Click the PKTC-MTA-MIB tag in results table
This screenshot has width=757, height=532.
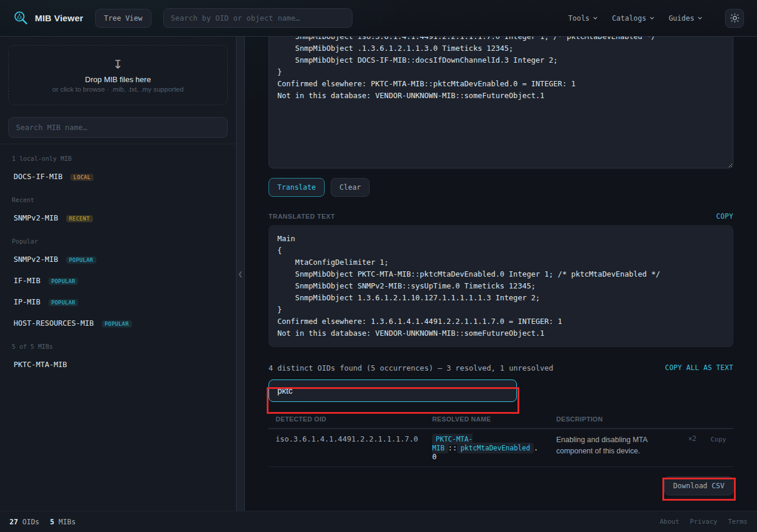(452, 443)
